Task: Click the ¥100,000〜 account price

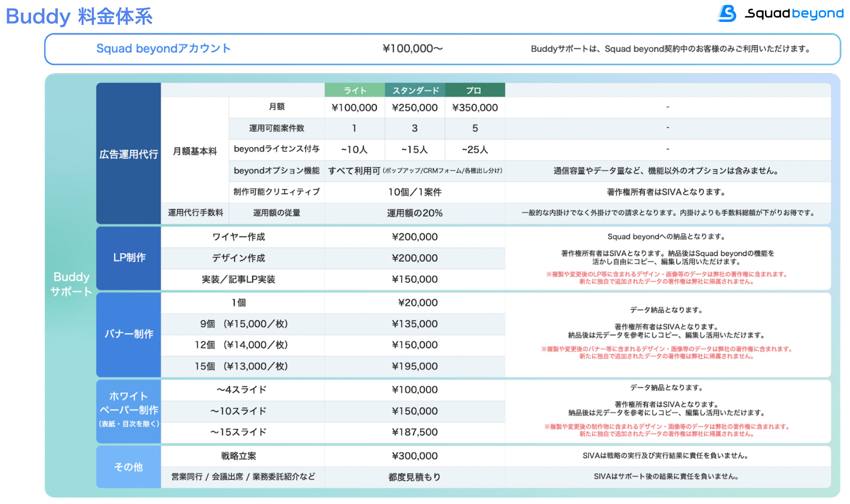Action: tap(413, 49)
